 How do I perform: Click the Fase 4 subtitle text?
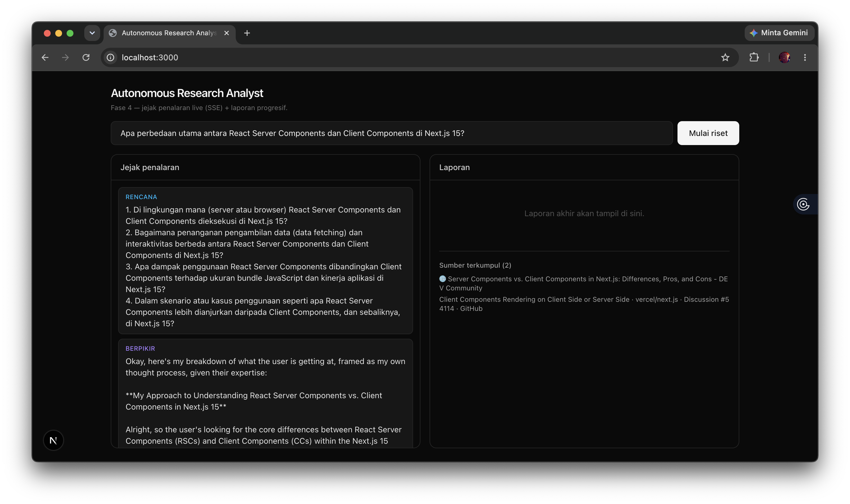pyautogui.click(x=199, y=108)
